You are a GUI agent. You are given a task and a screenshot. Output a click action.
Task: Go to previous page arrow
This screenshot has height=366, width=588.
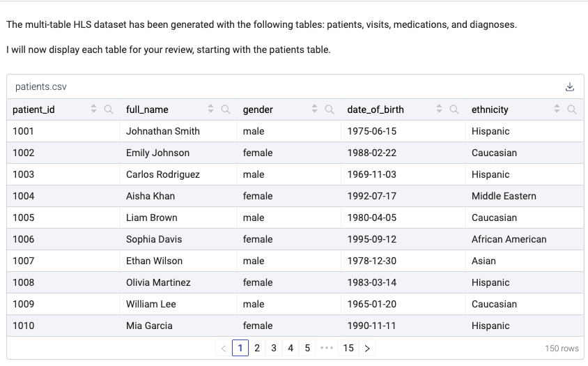point(224,349)
